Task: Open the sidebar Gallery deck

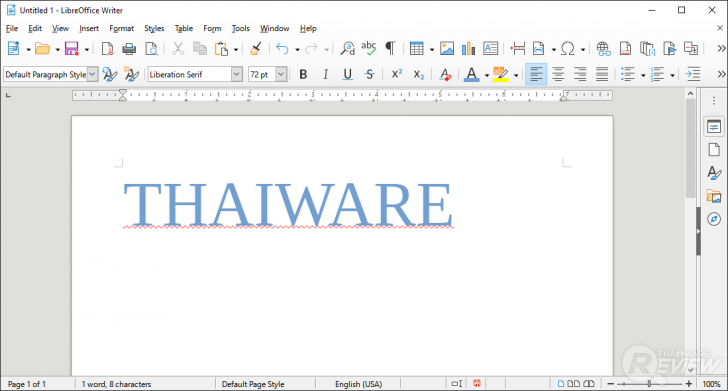Action: [714, 196]
